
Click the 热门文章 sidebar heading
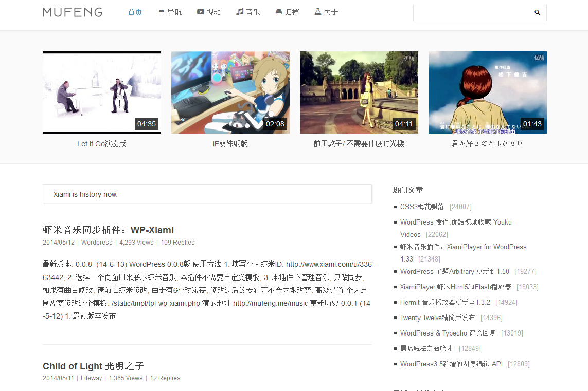coord(407,190)
